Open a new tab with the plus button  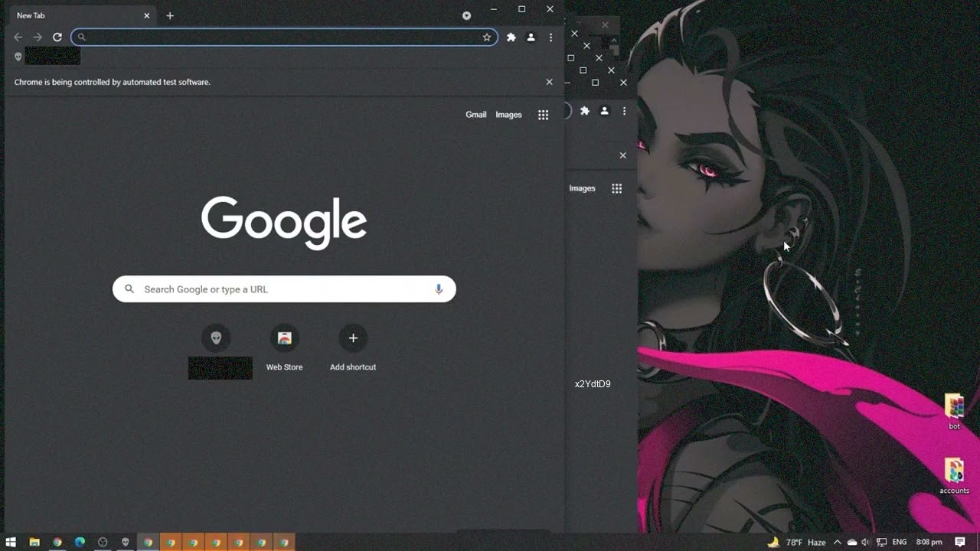tap(170, 15)
